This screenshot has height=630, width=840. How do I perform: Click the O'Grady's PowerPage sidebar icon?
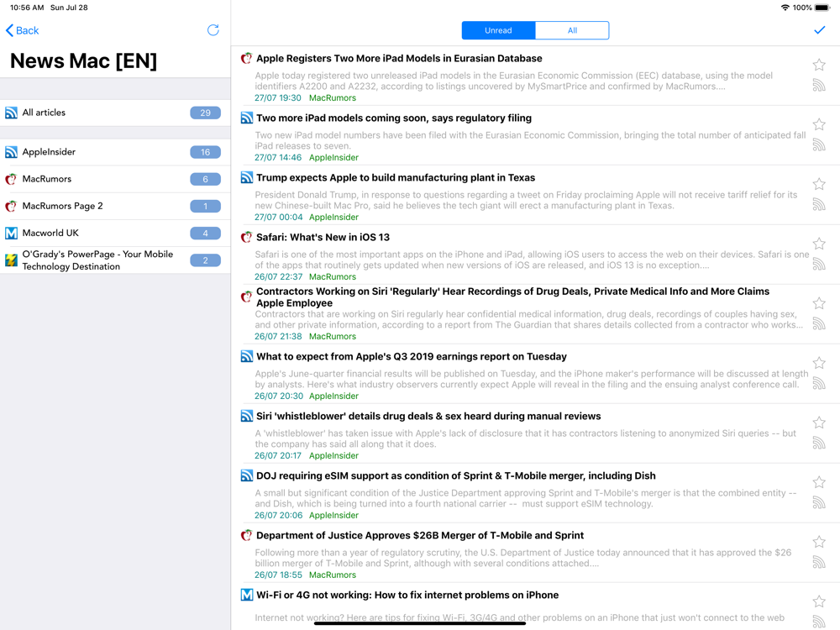coord(11,260)
